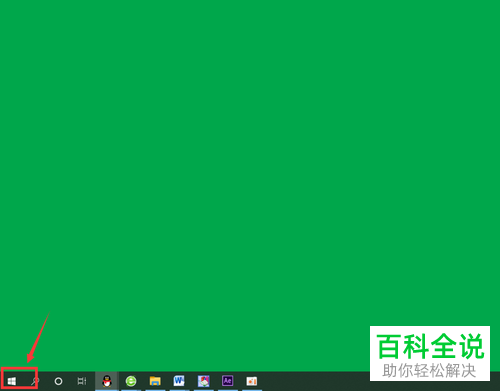Screen dimensions: 500x391
Task: Launch Cortana from the circle icon
Action: [x=58, y=381]
